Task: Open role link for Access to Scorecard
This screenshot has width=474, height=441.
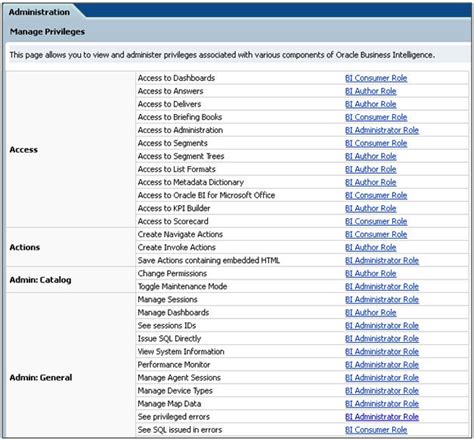Action: coord(376,221)
